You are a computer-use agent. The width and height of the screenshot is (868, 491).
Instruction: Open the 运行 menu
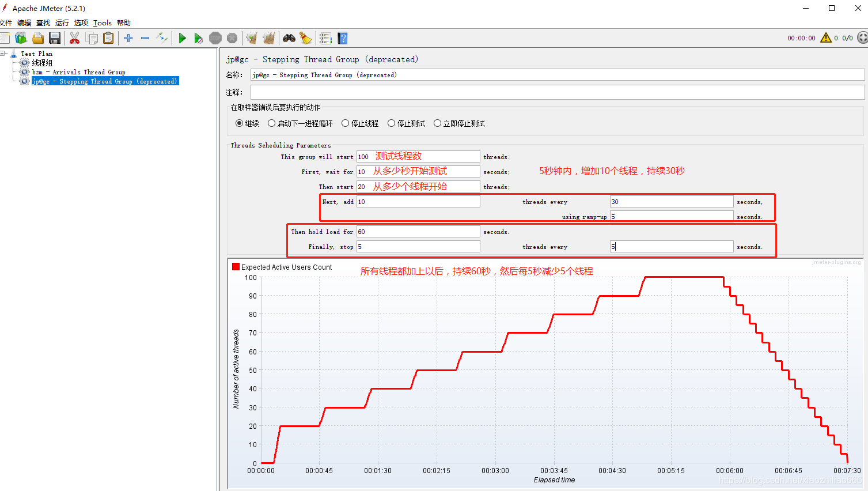(62, 23)
